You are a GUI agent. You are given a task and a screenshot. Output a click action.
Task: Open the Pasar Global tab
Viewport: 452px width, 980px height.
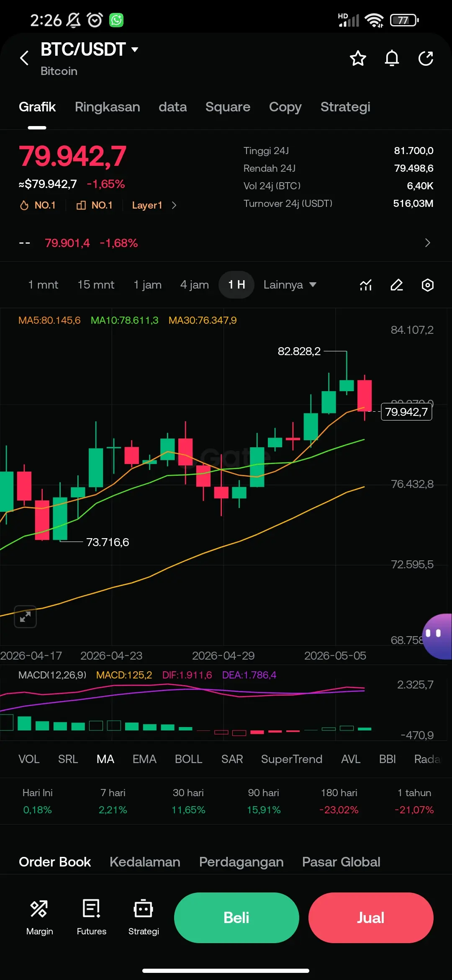(x=341, y=862)
